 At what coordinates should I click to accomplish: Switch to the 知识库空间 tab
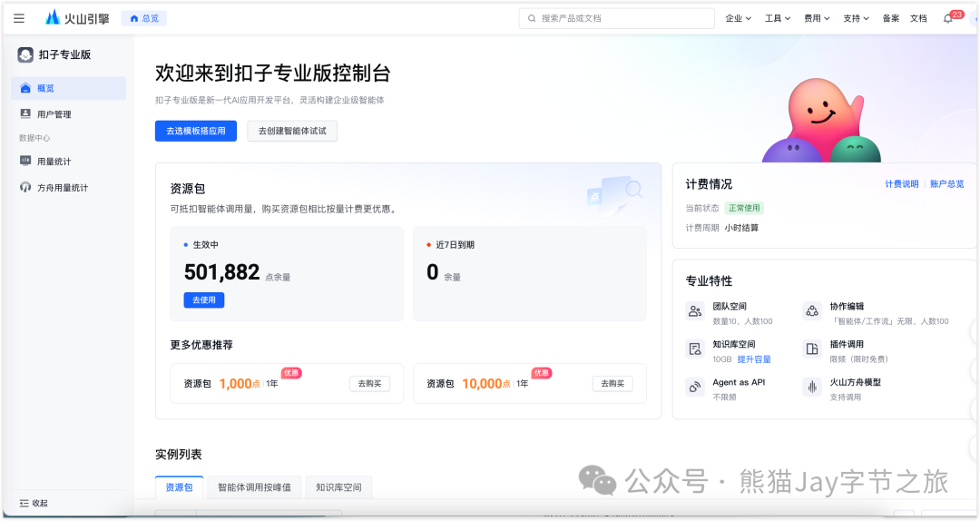click(338, 487)
